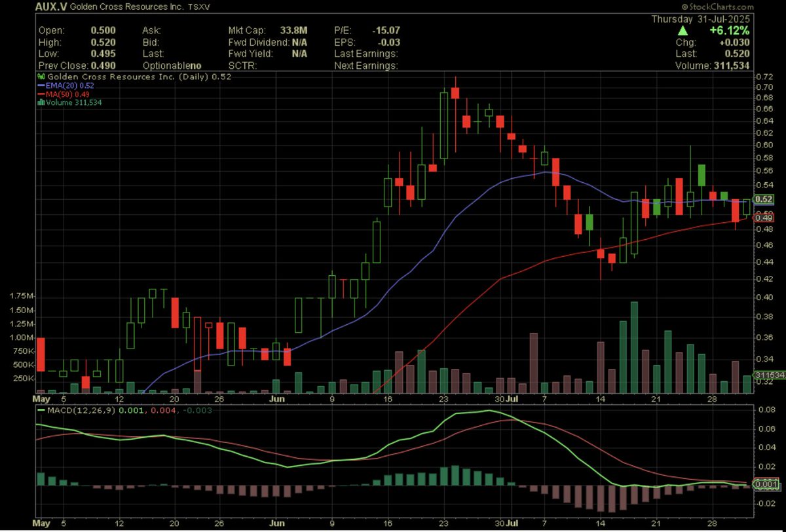
Task: Click the EMA(20) 0.52 legend entry
Action: click(x=70, y=85)
